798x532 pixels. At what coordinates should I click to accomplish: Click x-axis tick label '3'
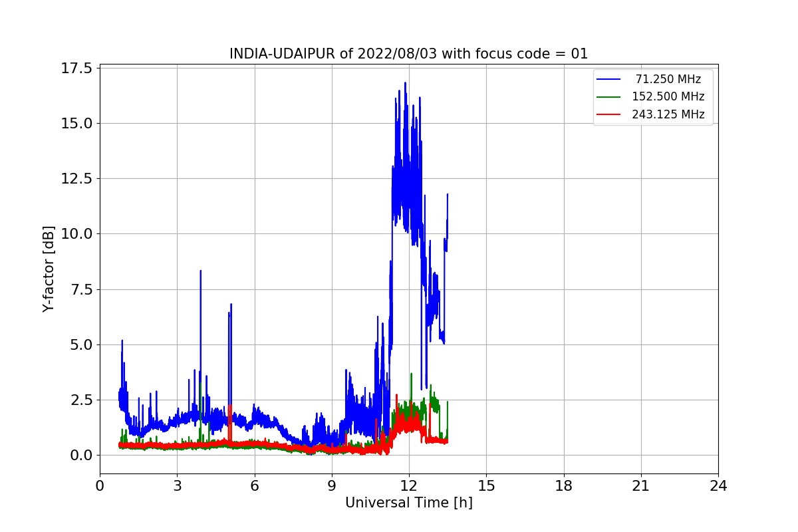point(177,486)
